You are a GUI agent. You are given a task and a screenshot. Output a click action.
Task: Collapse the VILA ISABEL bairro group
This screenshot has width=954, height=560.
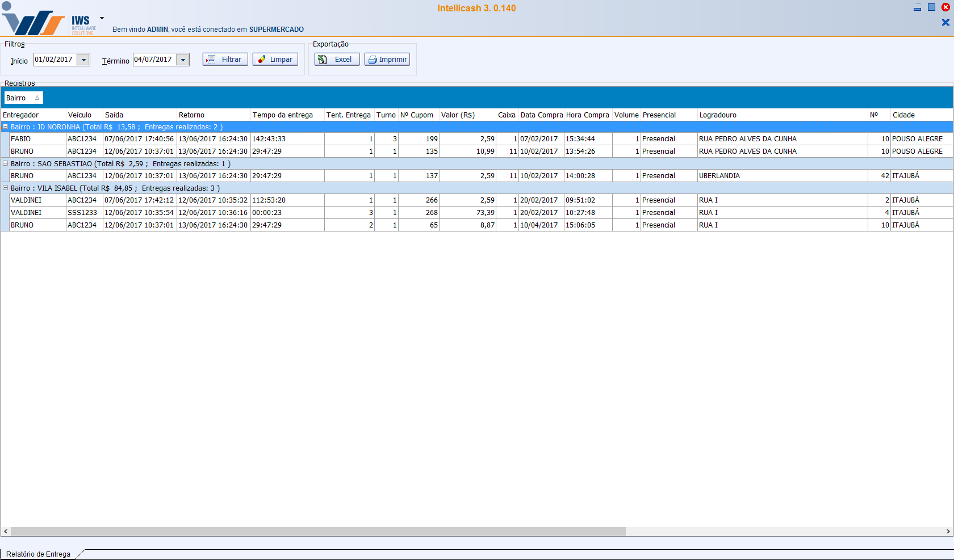coord(6,188)
